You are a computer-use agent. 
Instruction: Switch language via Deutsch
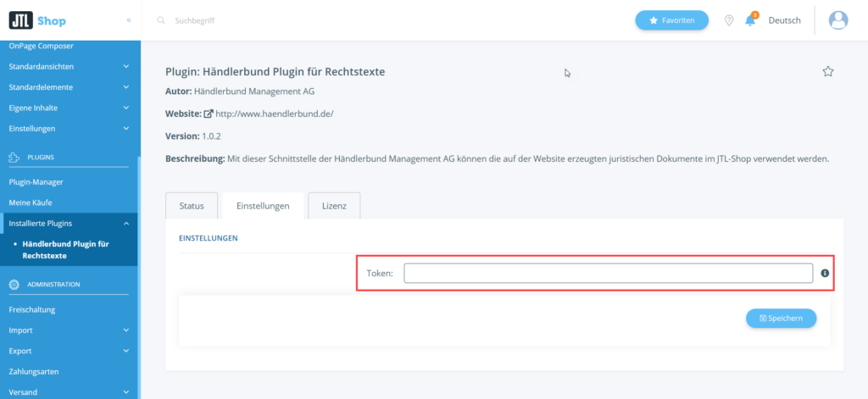point(784,20)
